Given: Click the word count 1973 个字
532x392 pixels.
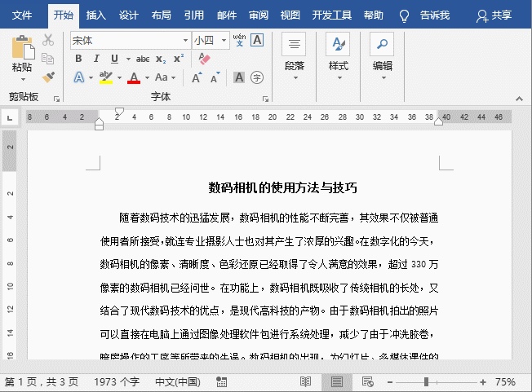Looking at the screenshot, I should [x=117, y=381].
